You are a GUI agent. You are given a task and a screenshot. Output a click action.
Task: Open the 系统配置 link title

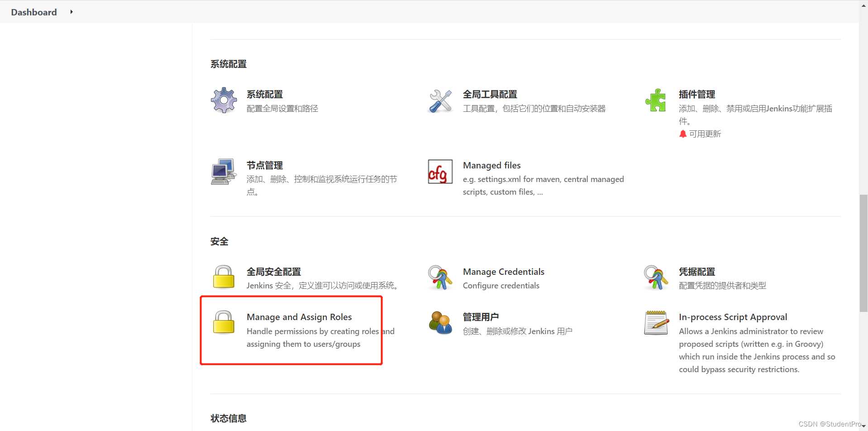tap(264, 94)
